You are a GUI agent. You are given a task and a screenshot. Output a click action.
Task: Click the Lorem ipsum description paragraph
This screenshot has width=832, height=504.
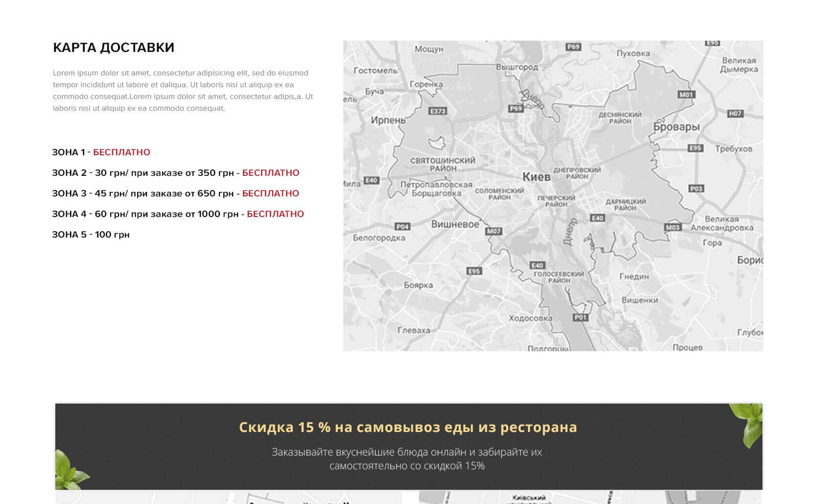[x=183, y=91]
